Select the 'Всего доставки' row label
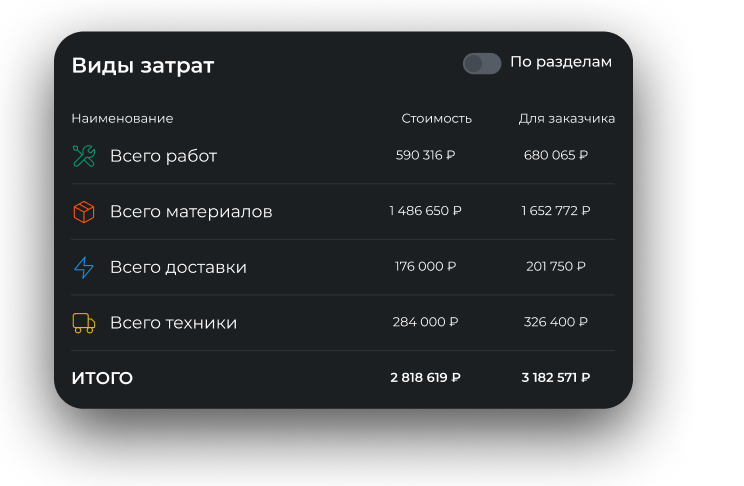This screenshot has width=744, height=486. click(x=178, y=267)
